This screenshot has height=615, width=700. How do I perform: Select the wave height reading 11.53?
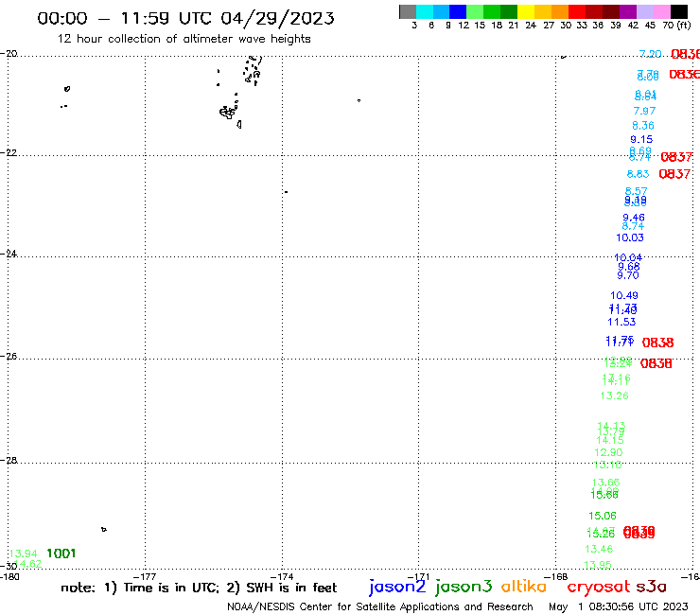pyautogui.click(x=621, y=322)
